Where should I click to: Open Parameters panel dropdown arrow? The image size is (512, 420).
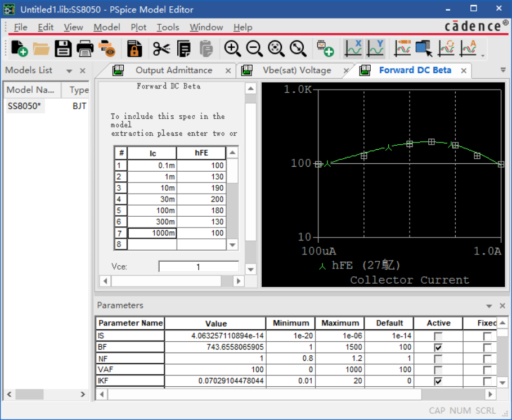pyautogui.click(x=489, y=306)
